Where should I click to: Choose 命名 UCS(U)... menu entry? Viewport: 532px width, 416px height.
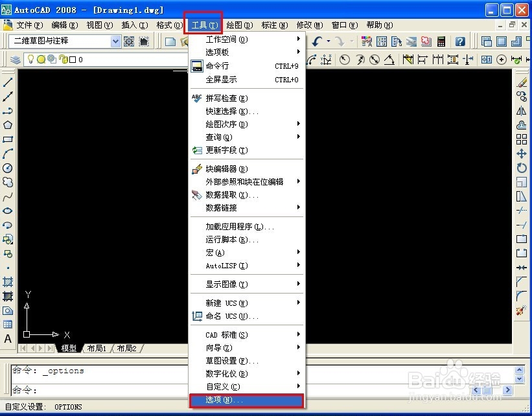pos(247,316)
